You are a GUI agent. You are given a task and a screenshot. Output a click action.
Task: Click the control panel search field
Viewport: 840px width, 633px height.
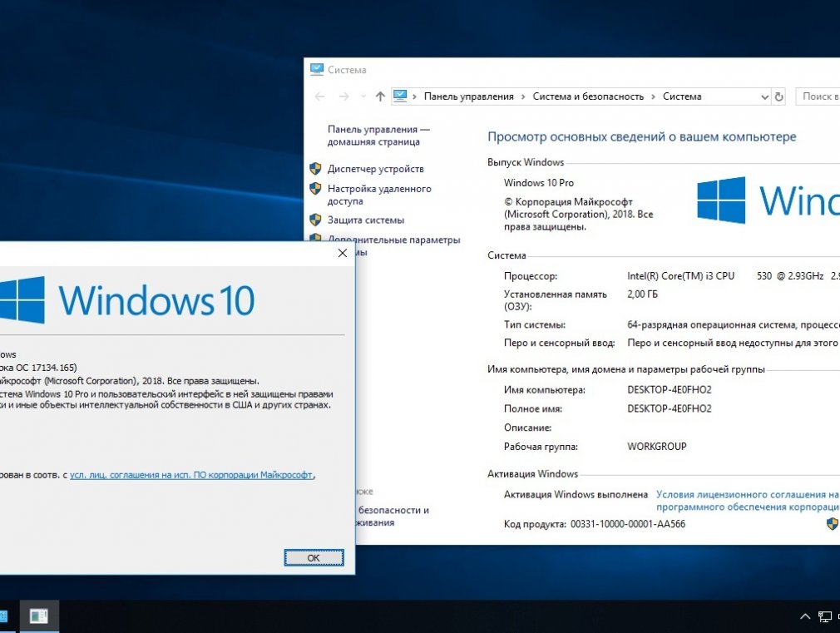(x=818, y=96)
